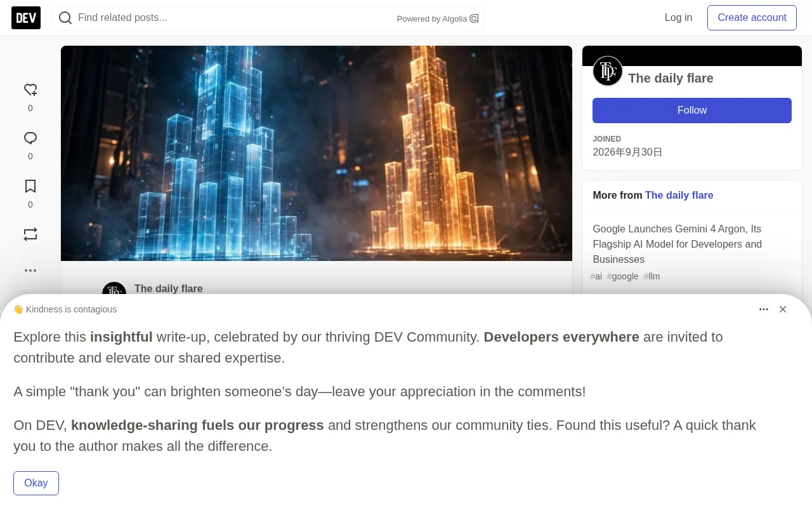Click the search magnifier icon
This screenshot has width=812, height=508.
[65, 18]
